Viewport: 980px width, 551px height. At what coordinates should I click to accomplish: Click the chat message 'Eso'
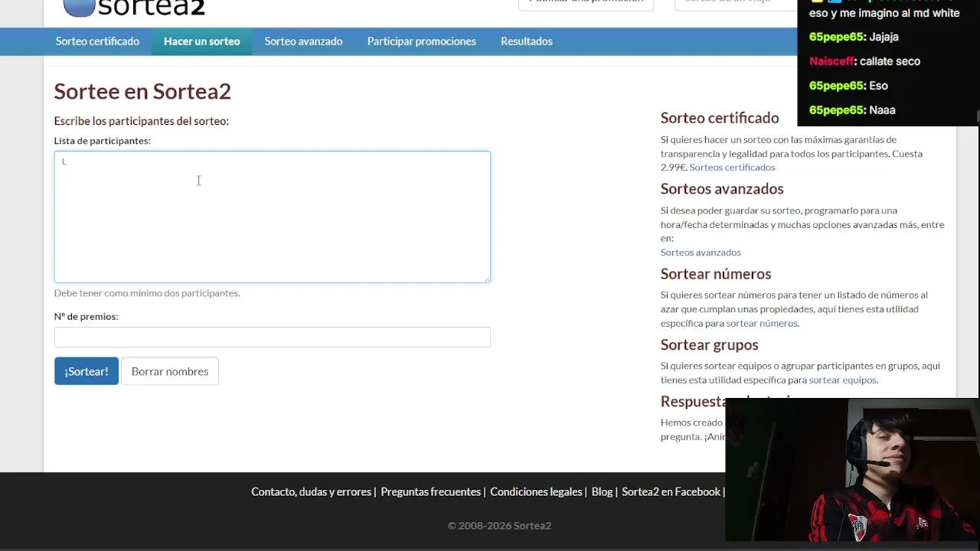point(879,86)
